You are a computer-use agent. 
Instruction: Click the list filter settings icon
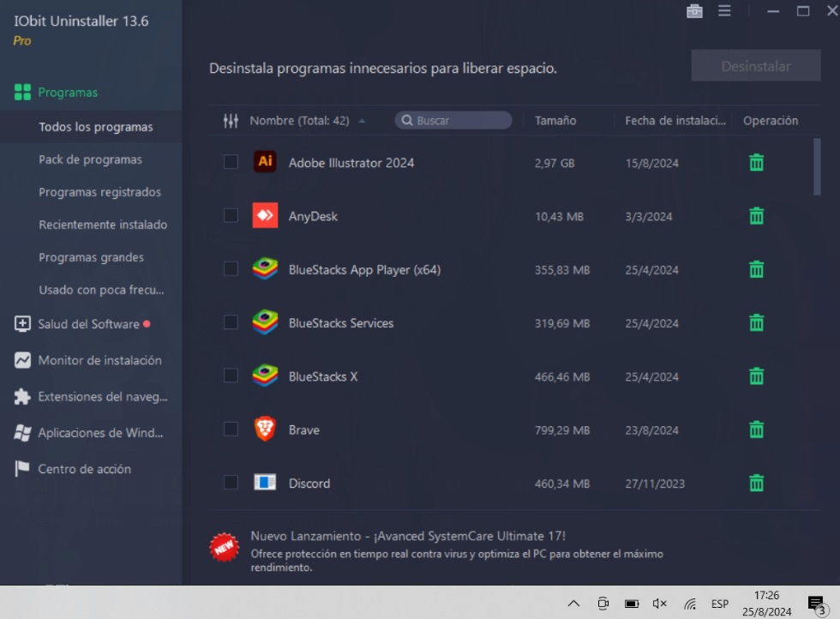(x=231, y=121)
